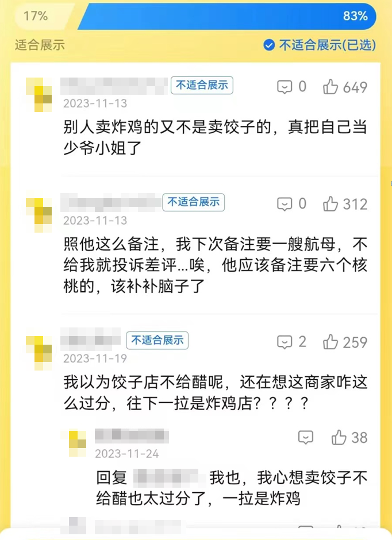Toggle the 不适合展示 tag on the second comment
The image size is (392, 540).
[x=194, y=202]
